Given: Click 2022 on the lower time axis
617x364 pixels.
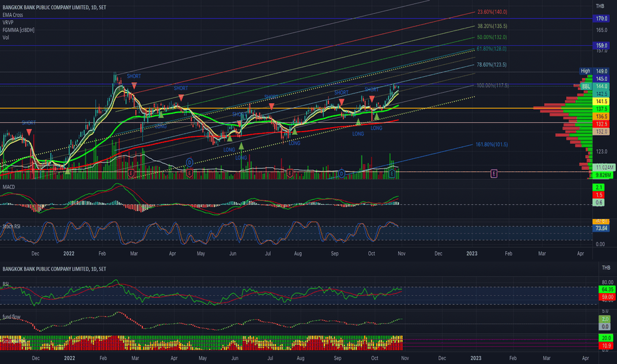Looking at the screenshot, I should pyautogui.click(x=70, y=358).
